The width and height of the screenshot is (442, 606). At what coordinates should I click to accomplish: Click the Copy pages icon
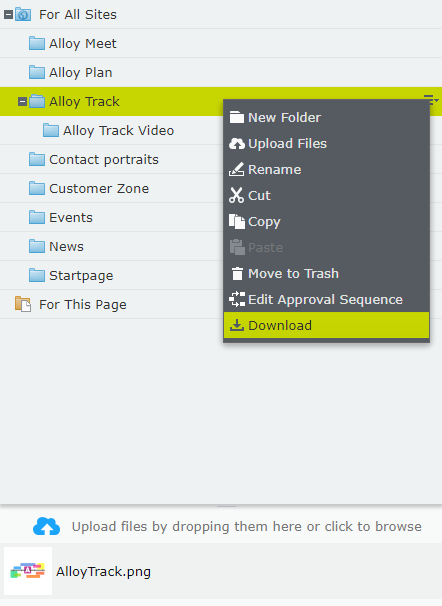coord(236,221)
